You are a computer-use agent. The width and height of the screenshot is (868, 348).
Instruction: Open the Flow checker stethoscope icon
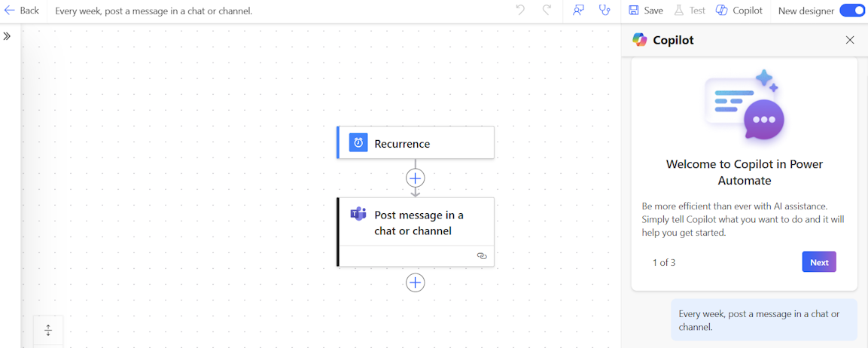(605, 10)
